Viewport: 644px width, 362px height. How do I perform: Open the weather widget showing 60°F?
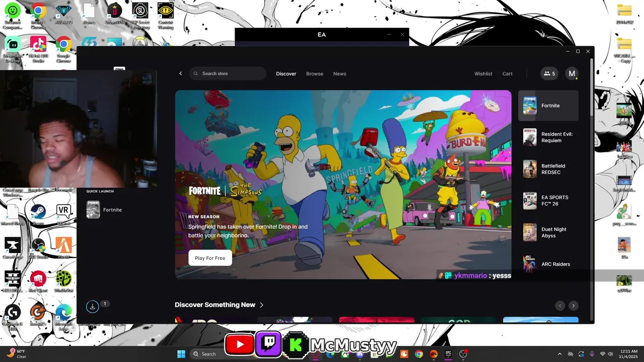point(17,354)
